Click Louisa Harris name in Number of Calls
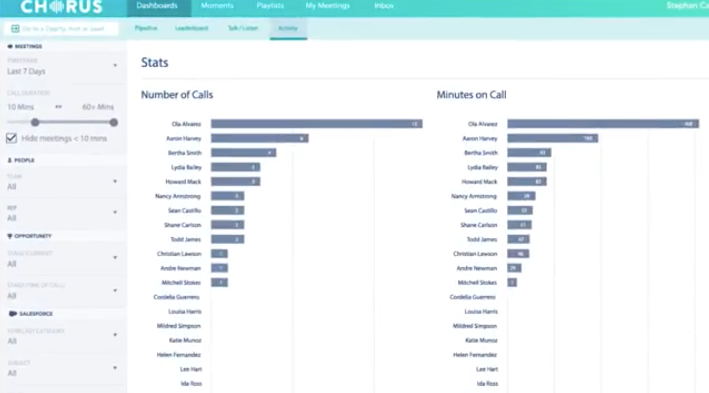Image resolution: width=709 pixels, height=393 pixels. coord(185,312)
